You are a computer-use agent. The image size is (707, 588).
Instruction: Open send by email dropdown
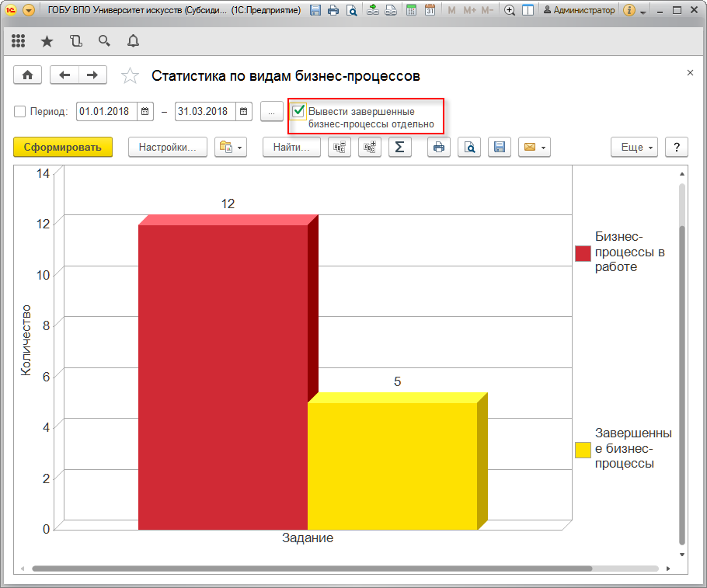point(535,147)
